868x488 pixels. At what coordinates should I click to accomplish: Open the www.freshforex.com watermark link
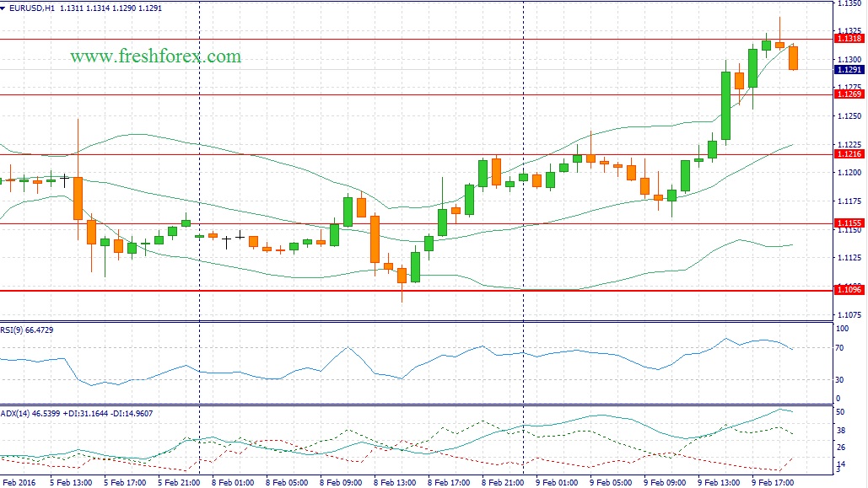(x=155, y=56)
